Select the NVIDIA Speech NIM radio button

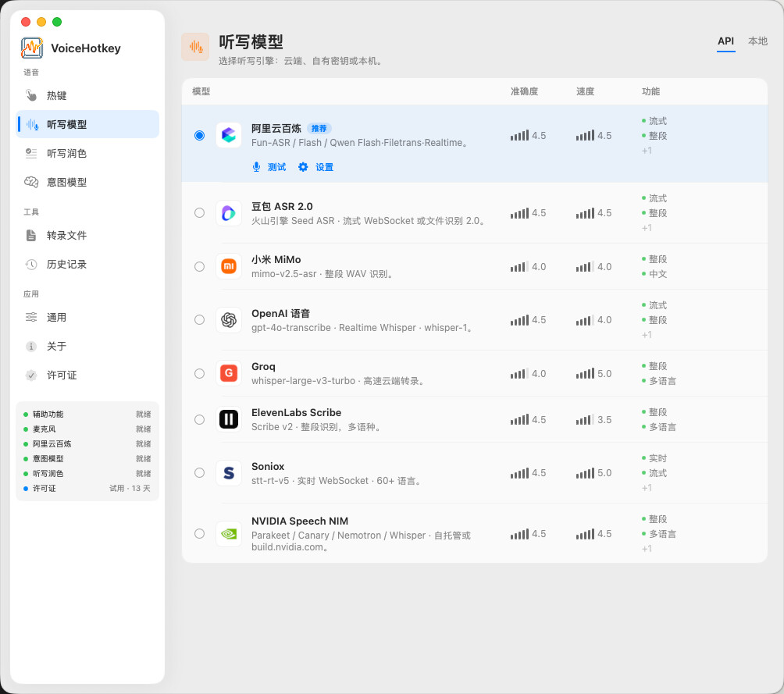tap(199, 534)
